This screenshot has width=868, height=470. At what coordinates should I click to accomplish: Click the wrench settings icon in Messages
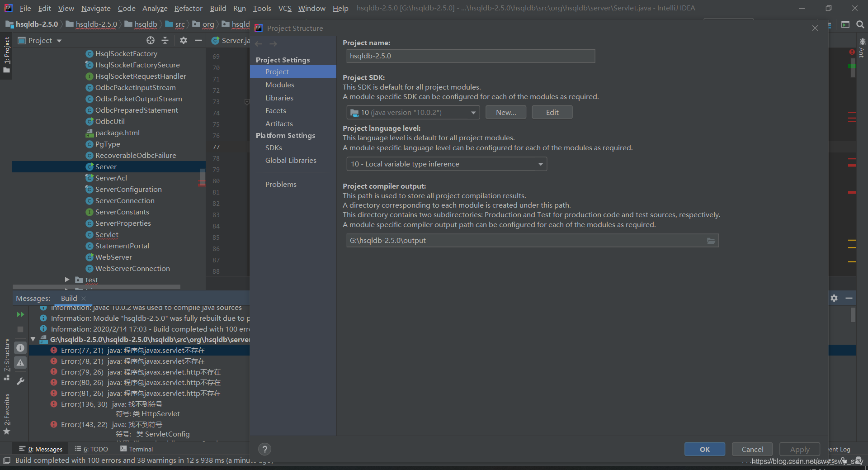click(x=20, y=381)
